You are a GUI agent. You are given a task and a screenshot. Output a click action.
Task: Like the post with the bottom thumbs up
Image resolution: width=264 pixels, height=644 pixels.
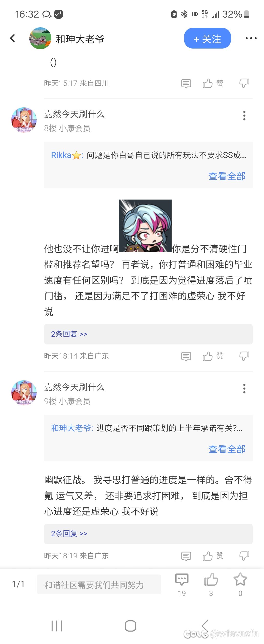(211, 584)
